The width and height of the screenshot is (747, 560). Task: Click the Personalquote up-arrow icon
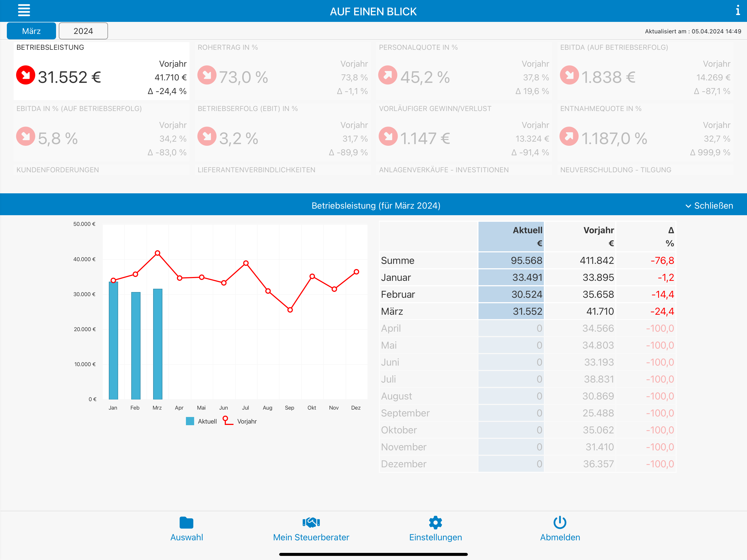(388, 75)
